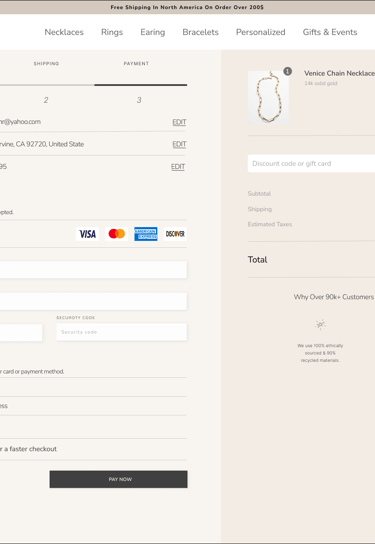Screen dimensions: 375x544
Task: Click the Mastercard logo icon
Action: 117,234
